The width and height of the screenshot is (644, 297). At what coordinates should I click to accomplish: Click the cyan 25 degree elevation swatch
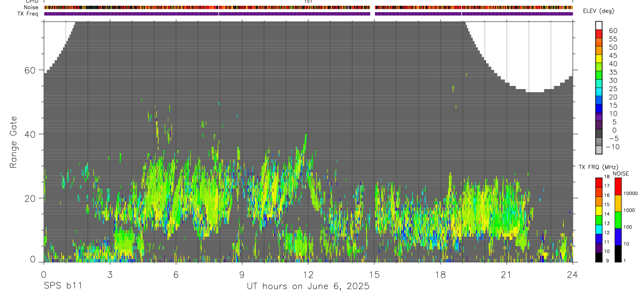599,92
